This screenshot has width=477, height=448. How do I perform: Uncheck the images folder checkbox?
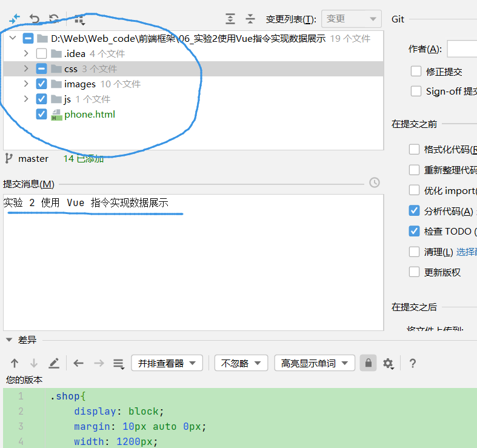pos(41,84)
